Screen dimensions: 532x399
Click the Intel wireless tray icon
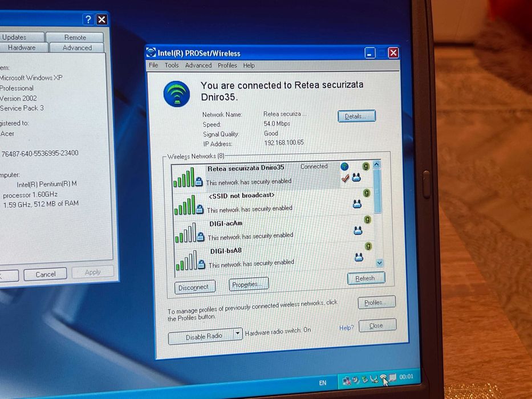pyautogui.click(x=383, y=377)
